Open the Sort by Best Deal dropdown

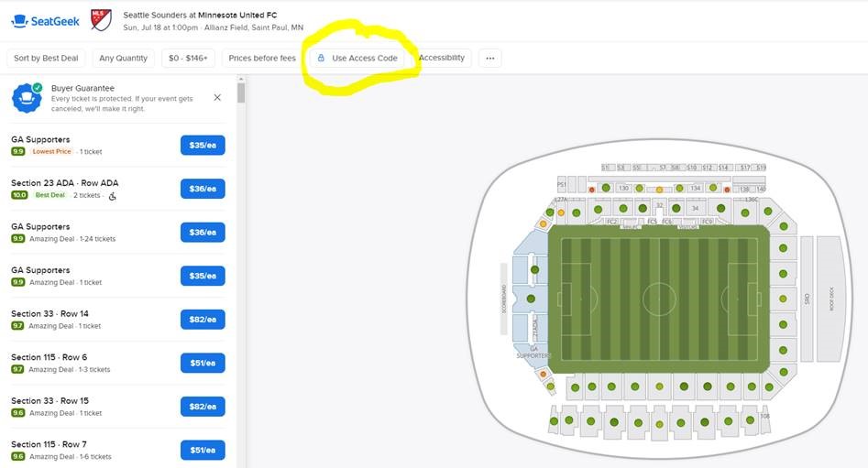46,58
